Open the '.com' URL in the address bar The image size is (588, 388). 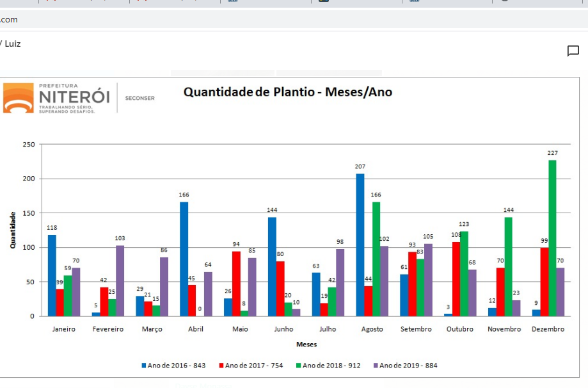(x=8, y=20)
